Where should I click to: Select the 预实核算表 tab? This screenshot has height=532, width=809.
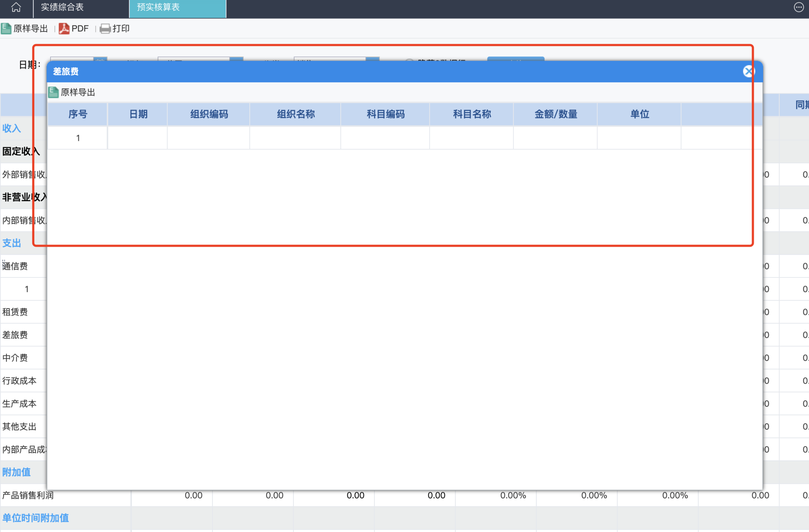(x=158, y=7)
